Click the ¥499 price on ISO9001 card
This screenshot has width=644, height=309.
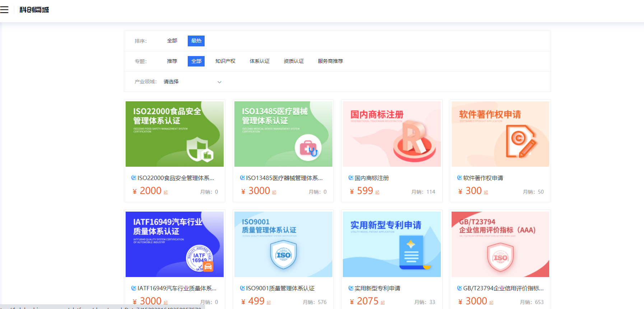pyautogui.click(x=256, y=301)
